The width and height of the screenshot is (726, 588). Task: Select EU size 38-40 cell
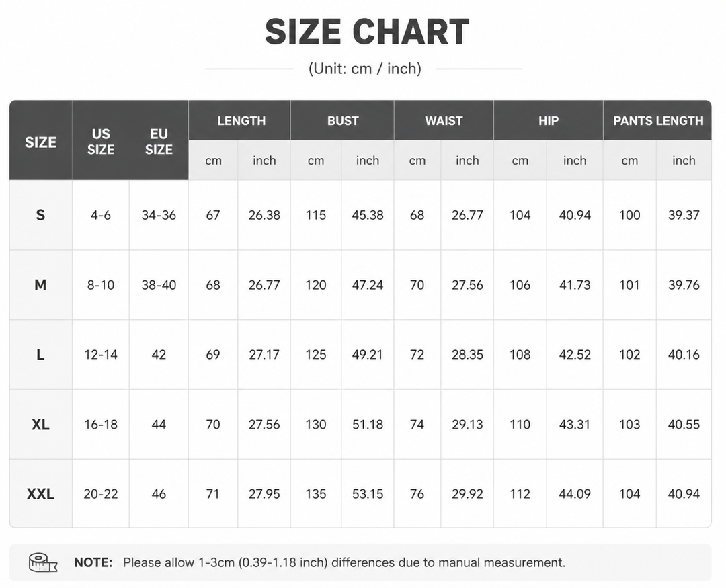[x=159, y=285]
